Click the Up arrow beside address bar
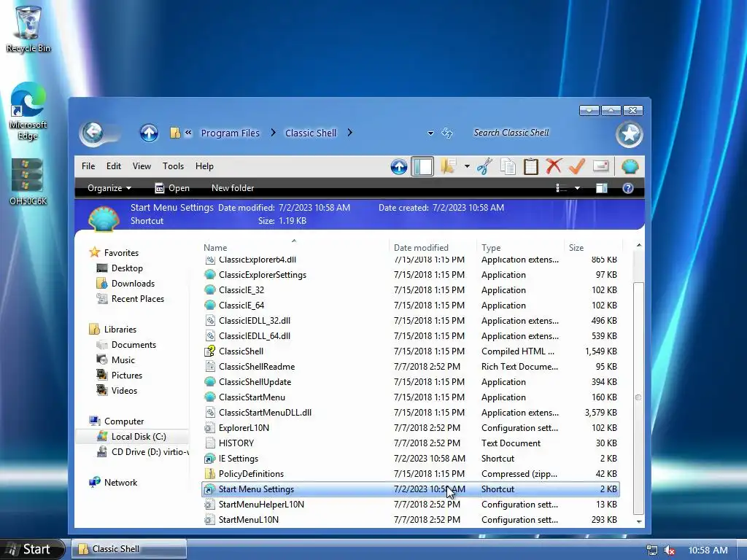This screenshot has width=747, height=560. coord(149,133)
